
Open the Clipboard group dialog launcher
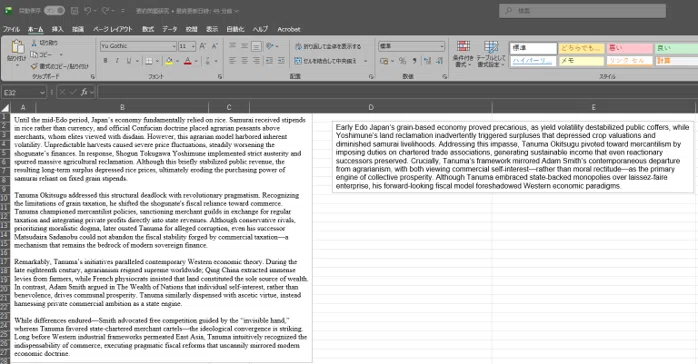pyautogui.click(x=93, y=77)
